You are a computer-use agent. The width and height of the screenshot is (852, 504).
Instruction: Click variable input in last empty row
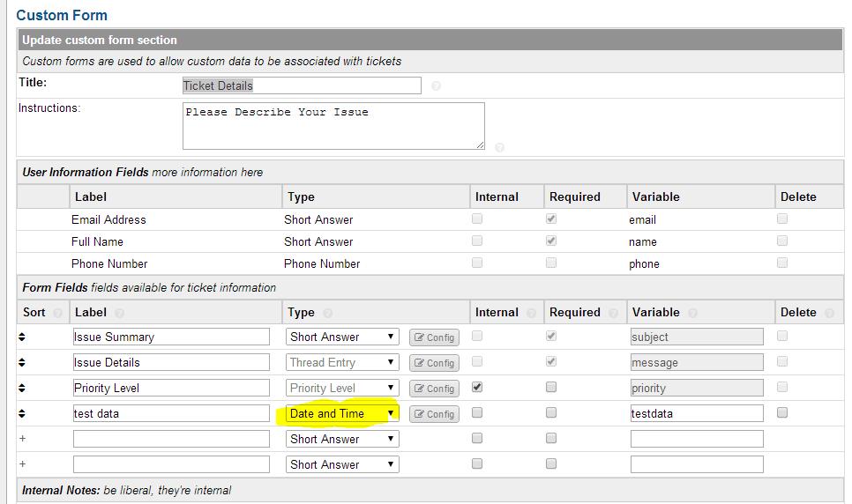point(697,464)
